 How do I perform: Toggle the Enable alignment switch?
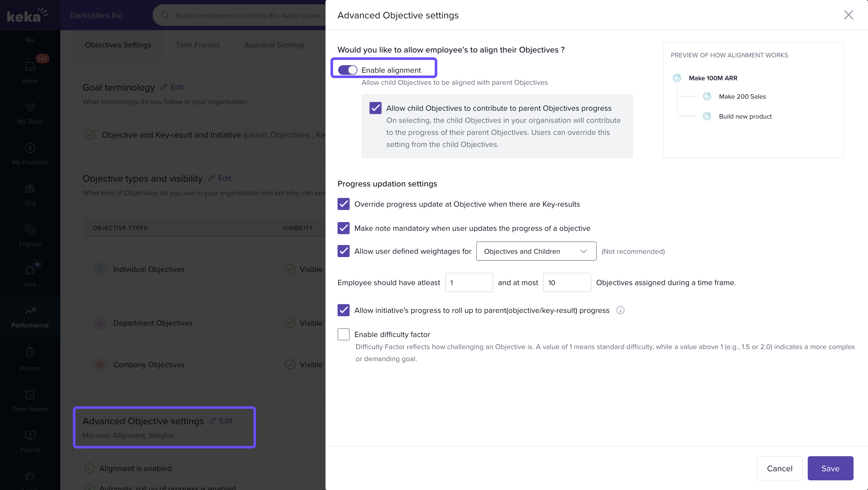(x=348, y=70)
